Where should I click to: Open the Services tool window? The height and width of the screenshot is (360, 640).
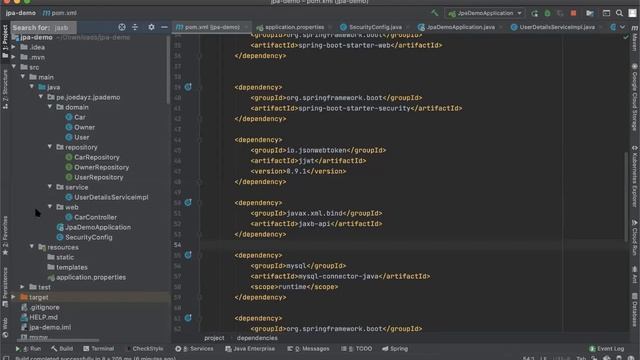[194, 349]
